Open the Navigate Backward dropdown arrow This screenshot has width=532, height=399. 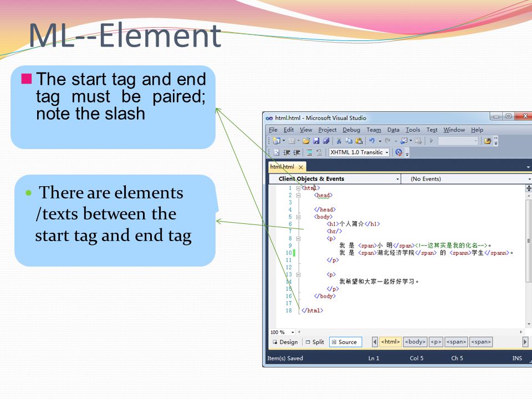click(411, 141)
